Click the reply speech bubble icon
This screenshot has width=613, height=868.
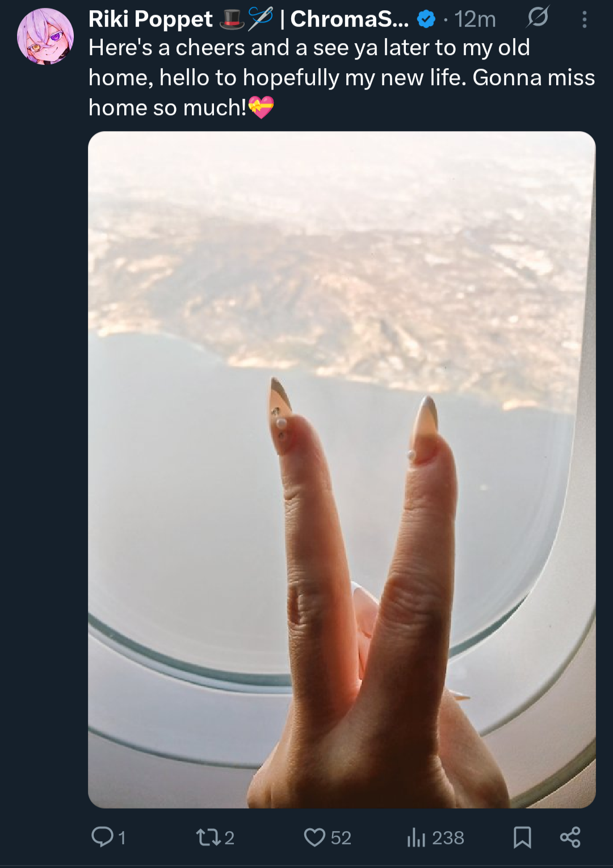[x=103, y=837]
